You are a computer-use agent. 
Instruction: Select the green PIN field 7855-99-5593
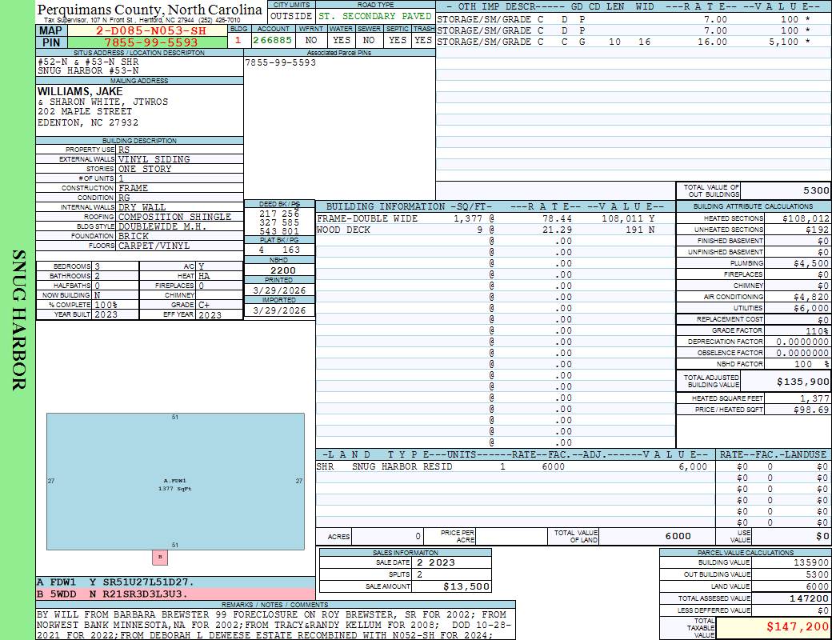click(150, 42)
